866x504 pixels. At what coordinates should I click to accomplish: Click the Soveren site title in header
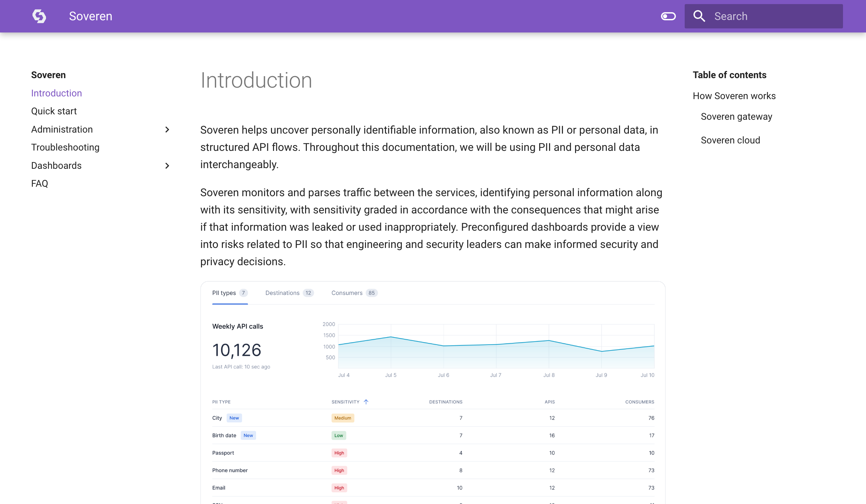click(90, 16)
